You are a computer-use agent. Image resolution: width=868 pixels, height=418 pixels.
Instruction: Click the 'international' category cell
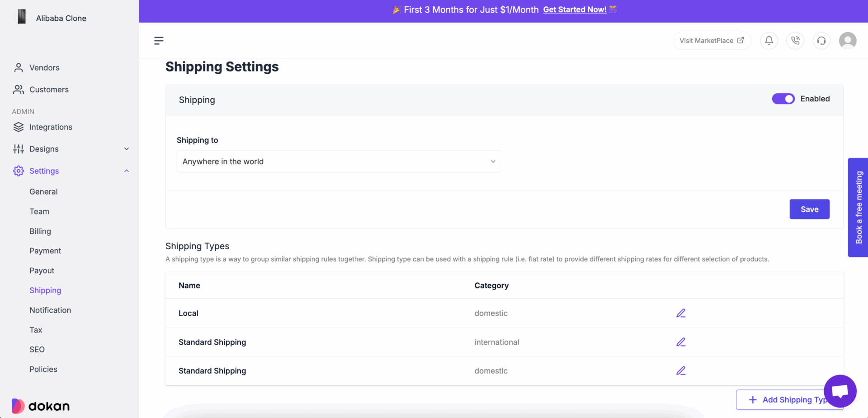point(497,342)
